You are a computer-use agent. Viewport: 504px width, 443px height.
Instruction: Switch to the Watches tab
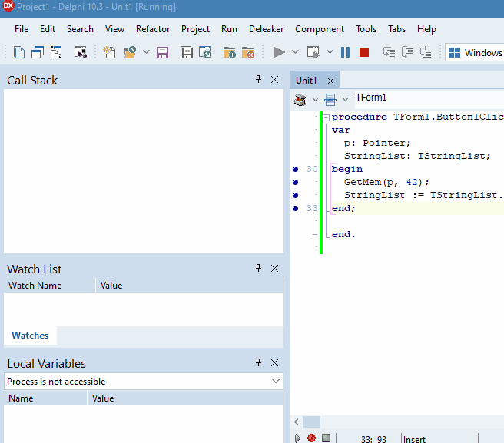[x=30, y=336]
